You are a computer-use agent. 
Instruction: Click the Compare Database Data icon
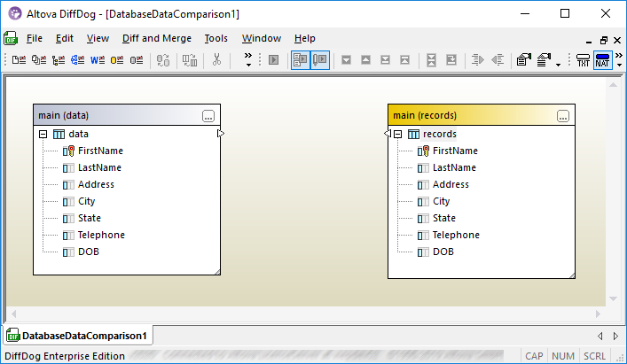116,60
